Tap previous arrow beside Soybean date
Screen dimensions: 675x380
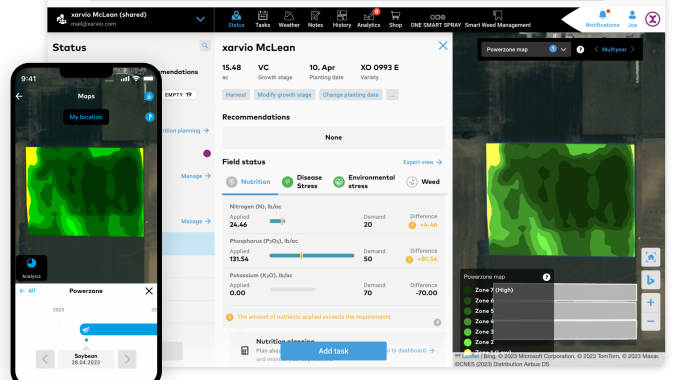click(x=45, y=359)
